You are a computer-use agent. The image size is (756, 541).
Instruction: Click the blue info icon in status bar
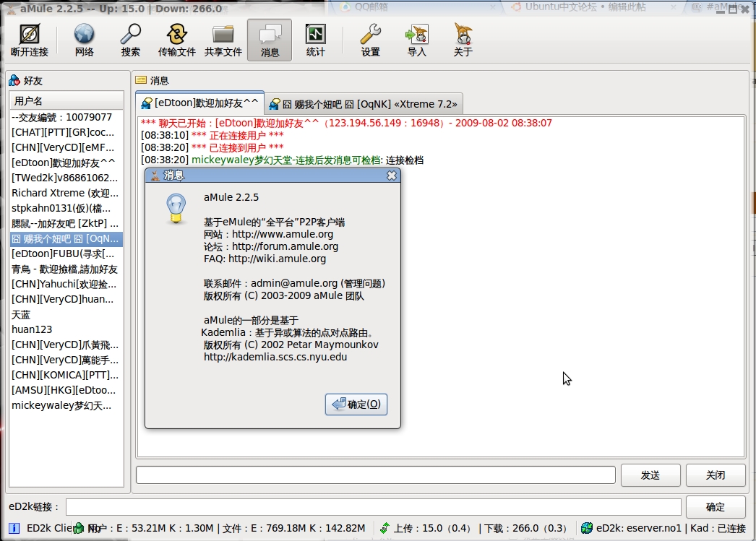(14, 529)
